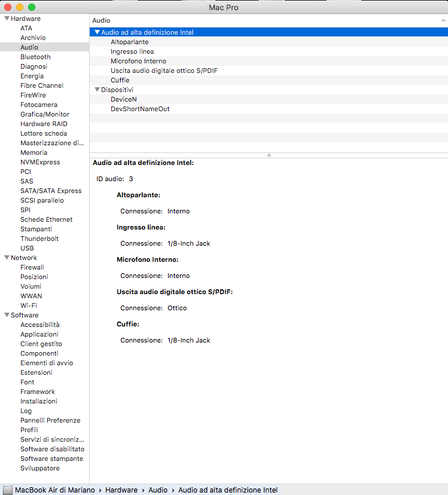This screenshot has height=495, width=448.
Task: Select the Cuffie audio device row
Action: click(x=120, y=80)
